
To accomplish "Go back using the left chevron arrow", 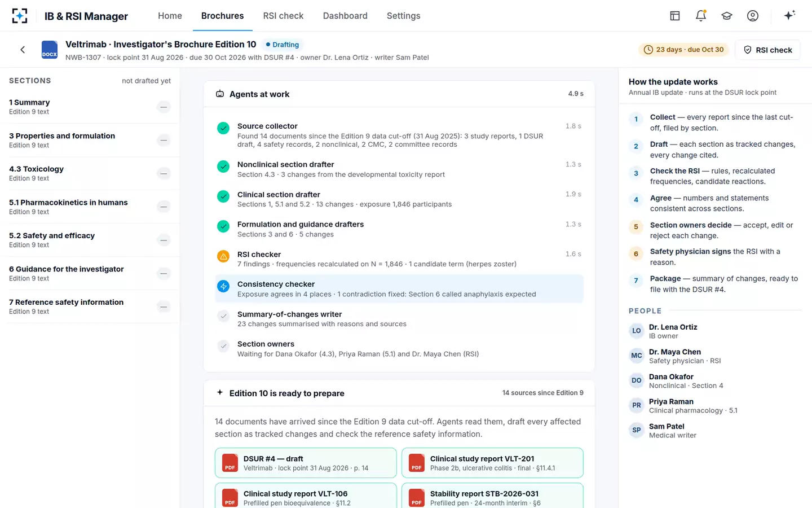I will pyautogui.click(x=23, y=50).
